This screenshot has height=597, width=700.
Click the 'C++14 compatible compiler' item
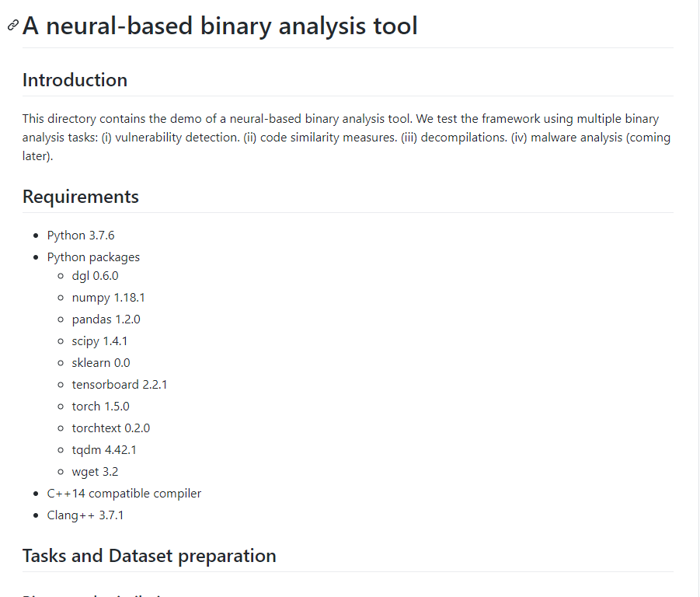point(124,493)
